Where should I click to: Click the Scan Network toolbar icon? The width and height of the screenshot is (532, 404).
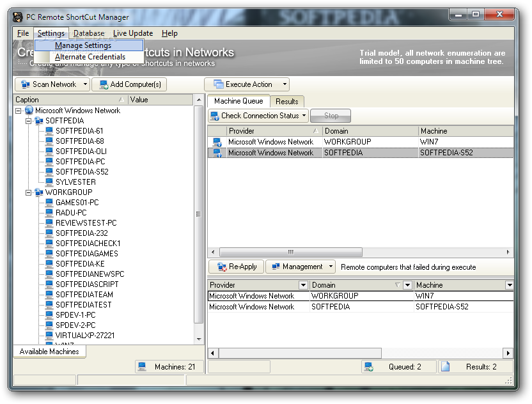pos(25,84)
